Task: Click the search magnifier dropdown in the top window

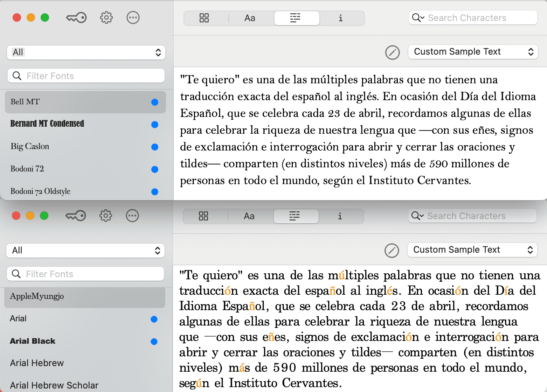Action: 418,18
